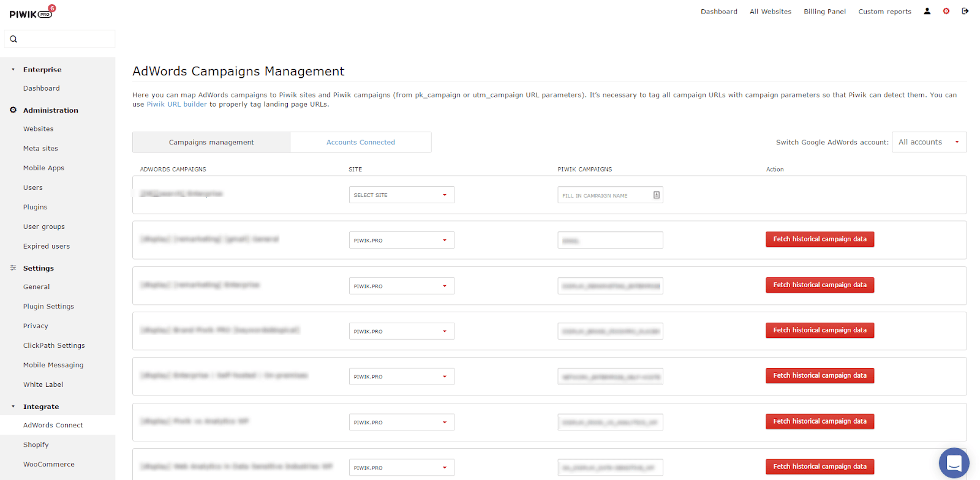This screenshot has width=980, height=480.
Task: Click the SITE column header
Action: click(x=355, y=170)
